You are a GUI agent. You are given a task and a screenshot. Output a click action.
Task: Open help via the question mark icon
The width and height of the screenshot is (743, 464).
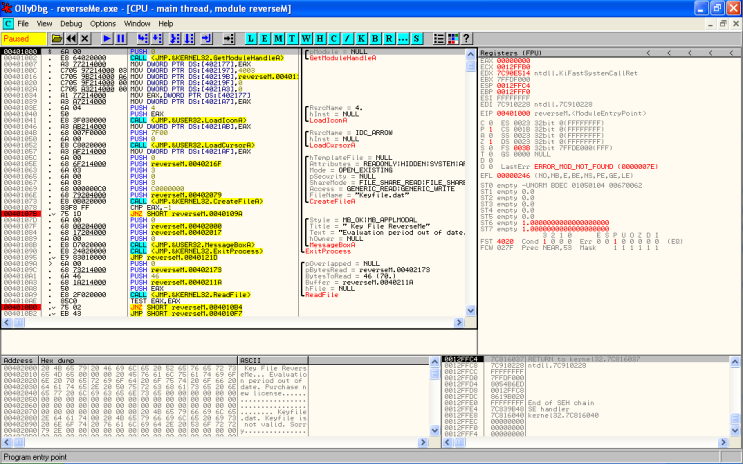(x=466, y=39)
